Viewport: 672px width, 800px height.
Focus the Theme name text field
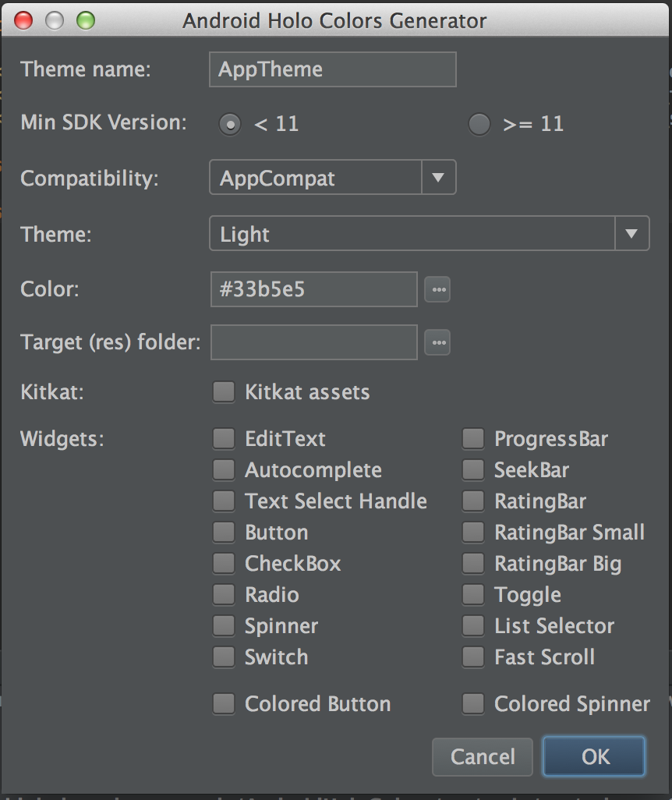(x=333, y=69)
